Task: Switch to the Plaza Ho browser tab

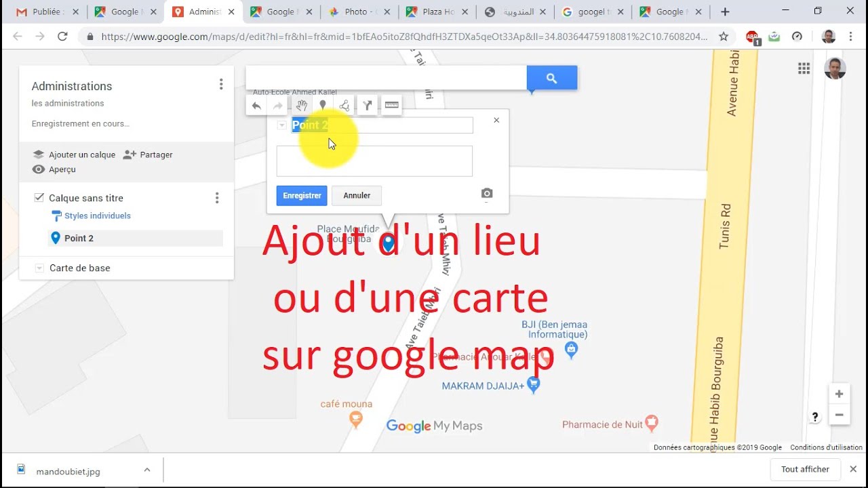Action: [x=438, y=12]
